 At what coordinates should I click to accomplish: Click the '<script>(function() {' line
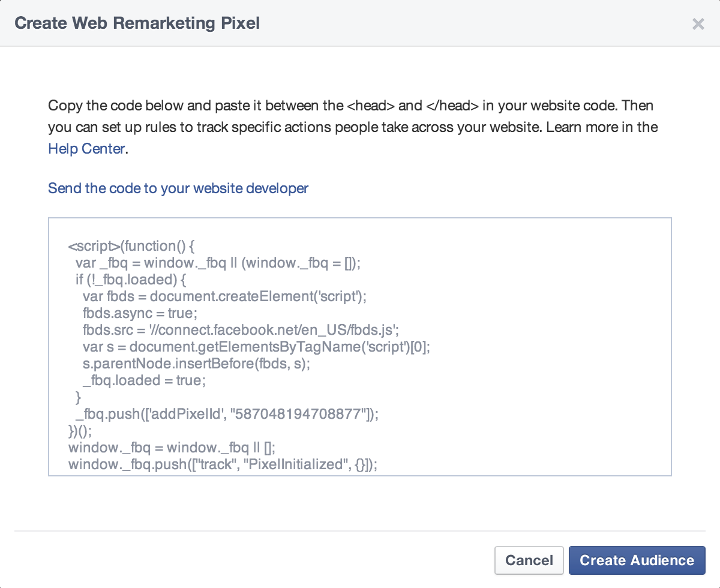click(x=132, y=246)
